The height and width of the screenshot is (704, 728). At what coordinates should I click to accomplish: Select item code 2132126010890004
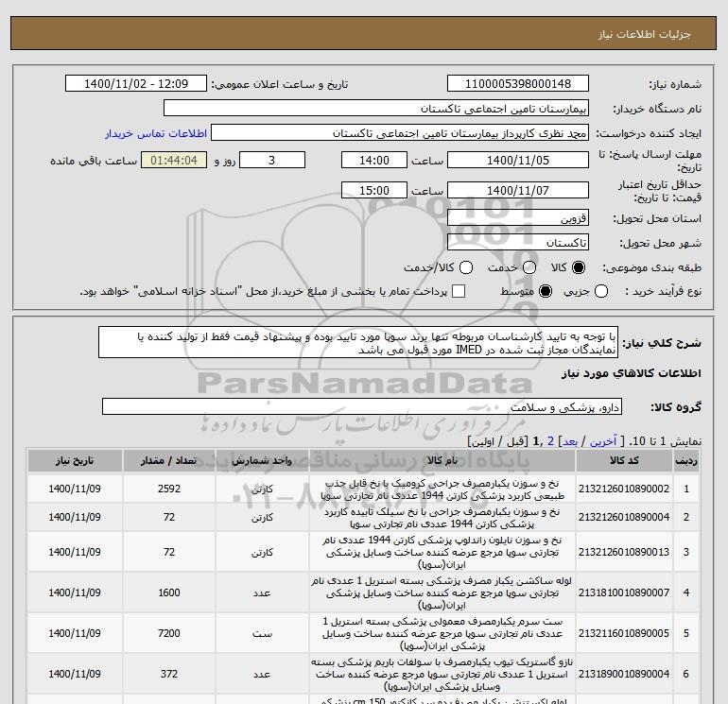click(x=624, y=517)
